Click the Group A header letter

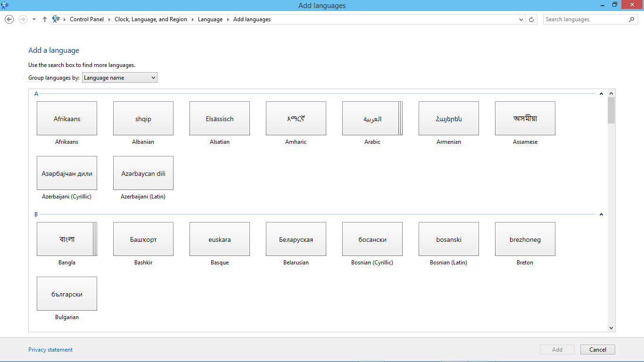pyautogui.click(x=36, y=94)
